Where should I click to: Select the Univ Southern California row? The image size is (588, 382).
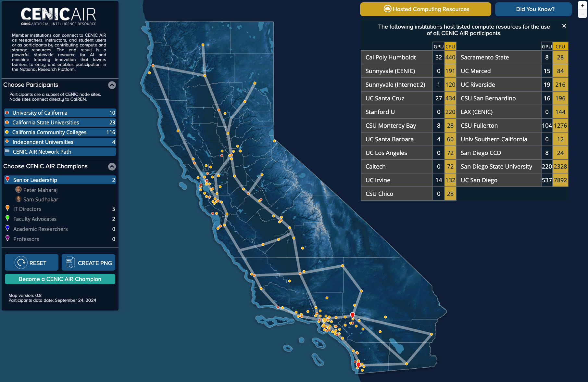pyautogui.click(x=512, y=139)
